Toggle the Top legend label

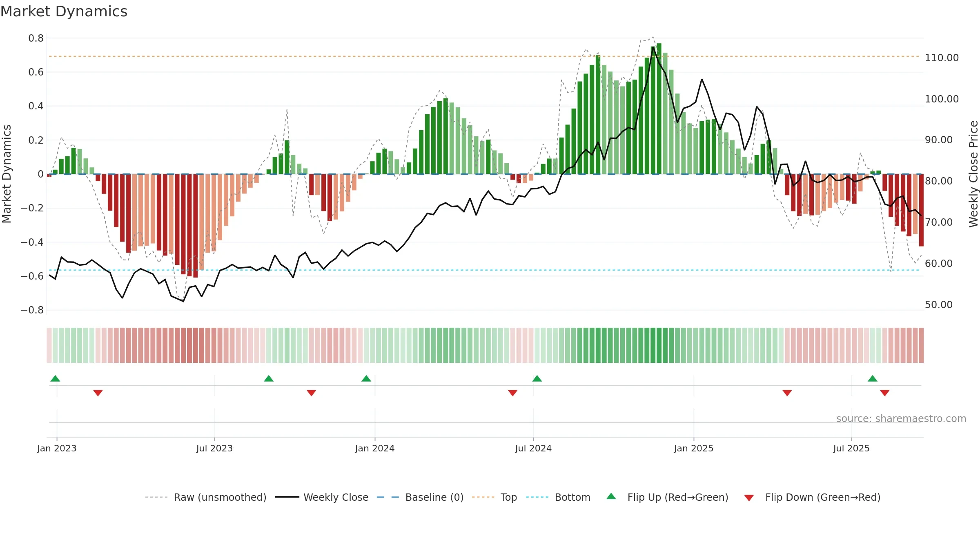pyautogui.click(x=509, y=498)
